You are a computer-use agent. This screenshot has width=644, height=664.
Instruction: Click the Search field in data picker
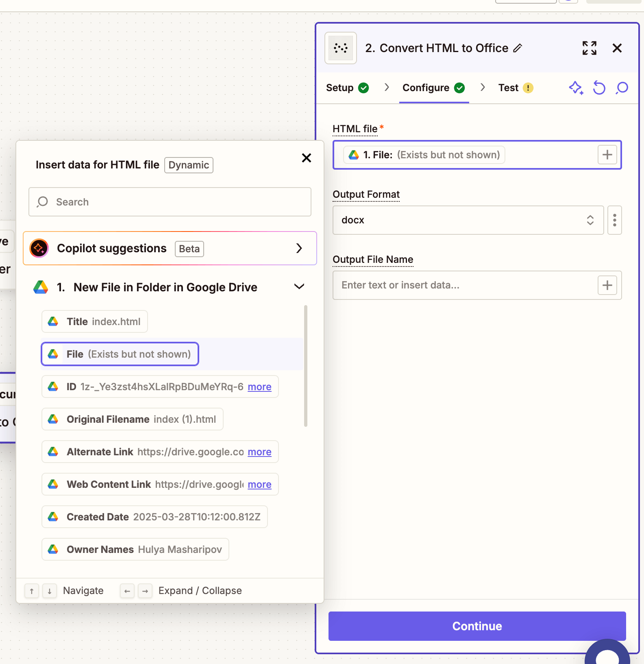[170, 202]
